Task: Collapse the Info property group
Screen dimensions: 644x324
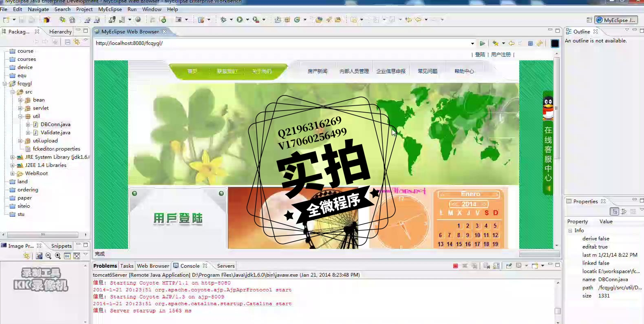Action: point(570,231)
